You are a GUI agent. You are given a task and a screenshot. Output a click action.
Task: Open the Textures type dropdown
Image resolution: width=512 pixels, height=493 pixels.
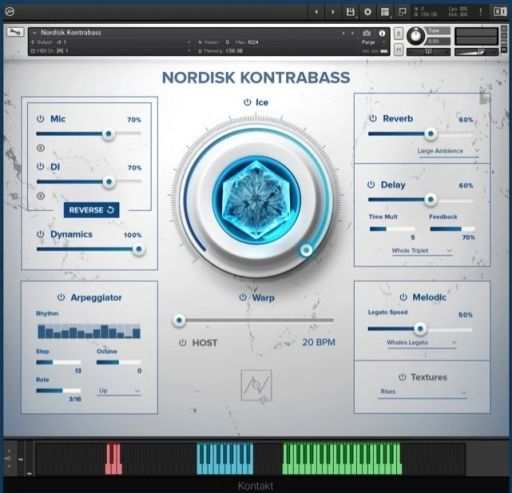(423, 392)
